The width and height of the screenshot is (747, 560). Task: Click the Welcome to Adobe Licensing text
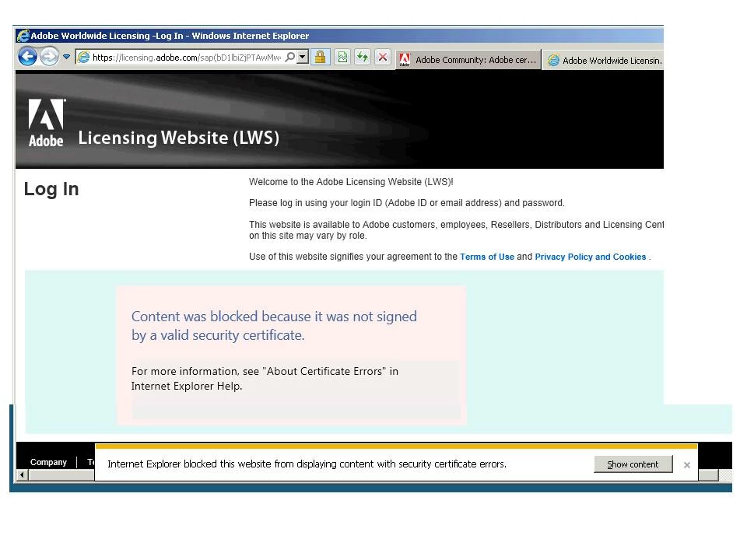click(x=351, y=182)
